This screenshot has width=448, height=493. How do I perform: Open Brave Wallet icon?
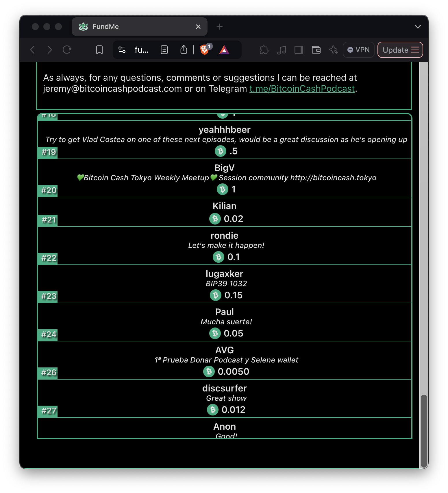click(316, 50)
